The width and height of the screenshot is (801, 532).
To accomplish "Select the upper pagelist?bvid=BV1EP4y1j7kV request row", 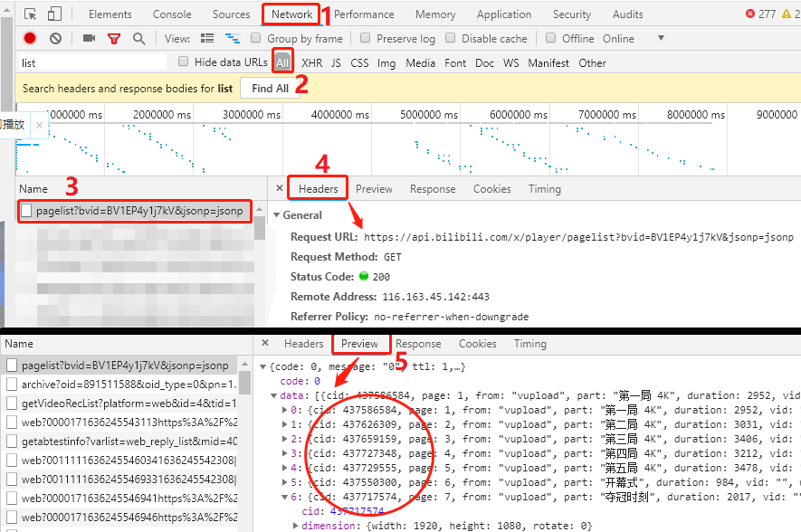I will pyautogui.click(x=136, y=211).
